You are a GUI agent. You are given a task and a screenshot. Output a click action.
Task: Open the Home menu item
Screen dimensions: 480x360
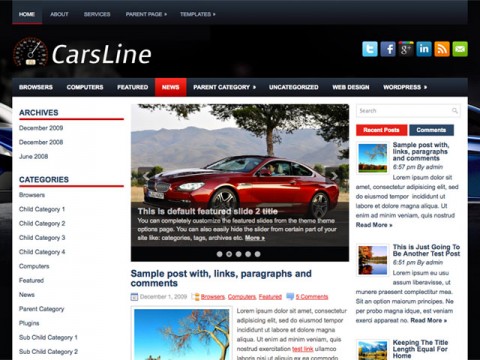click(27, 14)
